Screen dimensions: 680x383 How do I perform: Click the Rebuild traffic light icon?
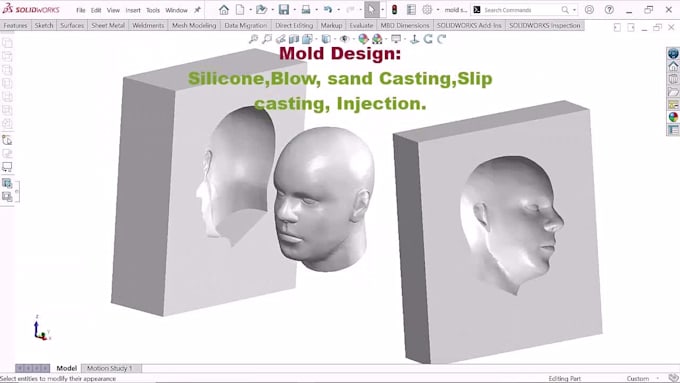pos(394,10)
